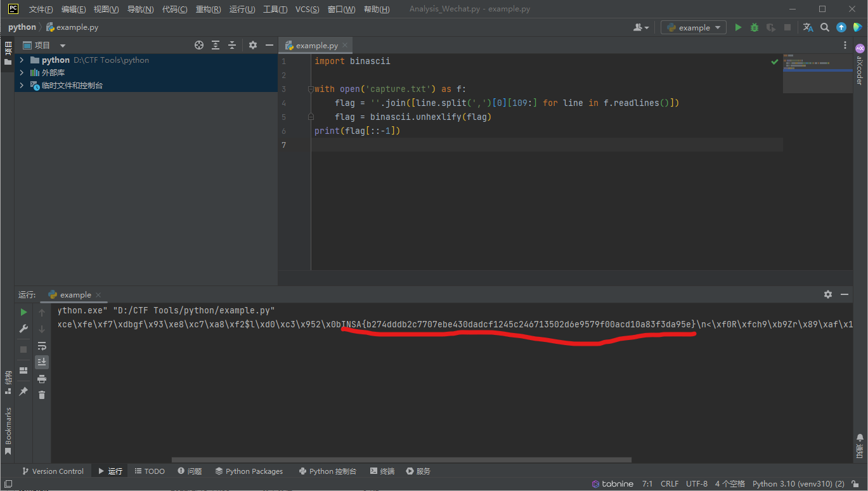Expand the python project folder

click(22, 60)
